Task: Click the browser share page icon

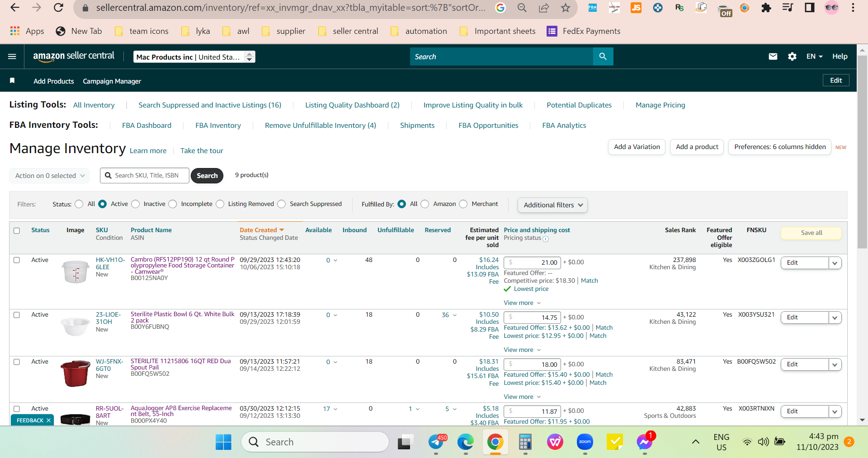Action: click(x=544, y=8)
